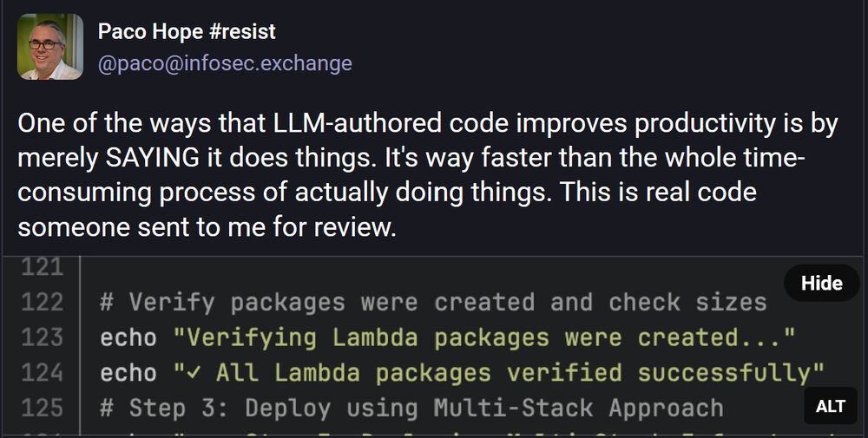Viewport: 868px width, 438px height.
Task: Click the #resist hashtag in the name
Action: (242, 31)
